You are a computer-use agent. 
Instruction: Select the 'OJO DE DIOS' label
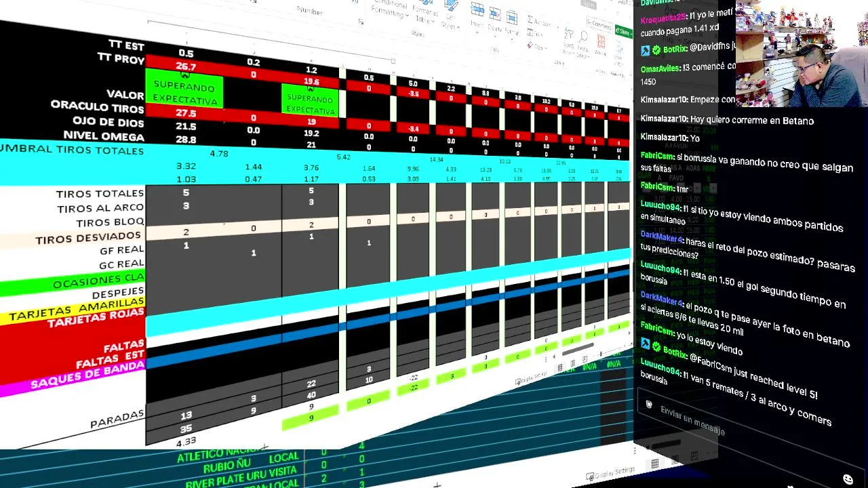(108, 122)
